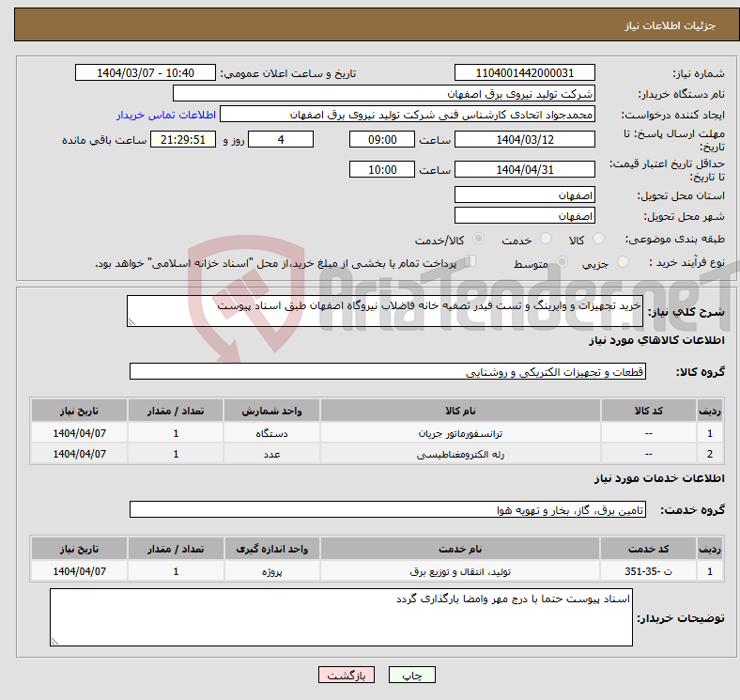Viewport: 740px width, 700px height.
Task: Choose the متوسط purchase type radio
Action: pos(562,262)
